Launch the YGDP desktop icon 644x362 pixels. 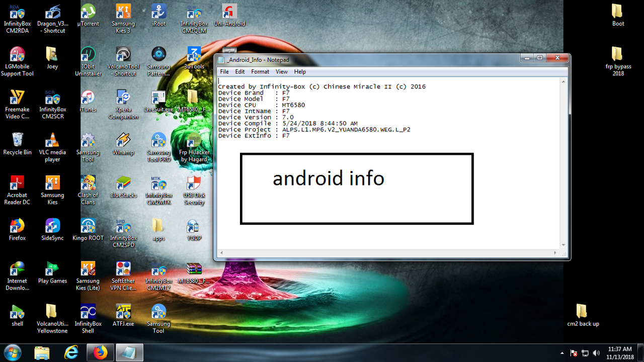tap(194, 229)
